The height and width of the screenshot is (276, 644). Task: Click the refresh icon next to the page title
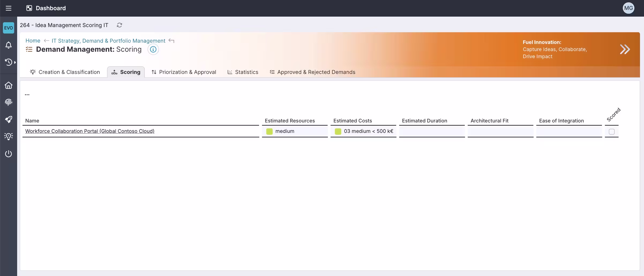(x=119, y=25)
